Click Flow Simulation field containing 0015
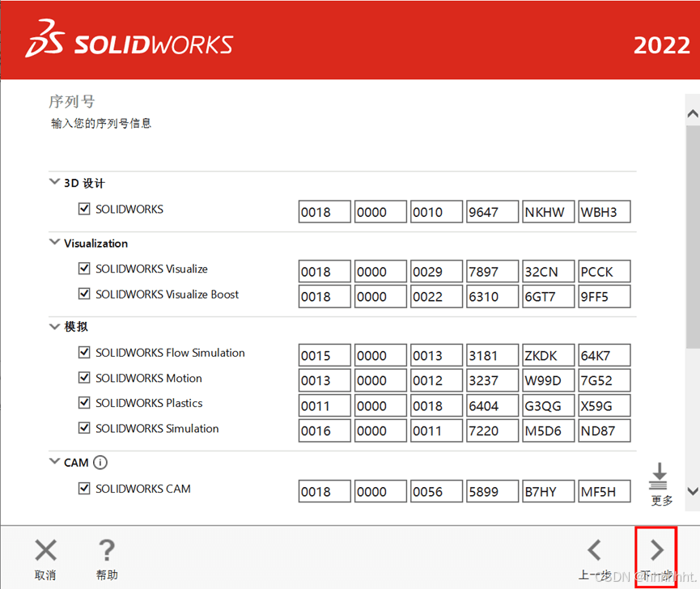The image size is (700, 589). [325, 355]
